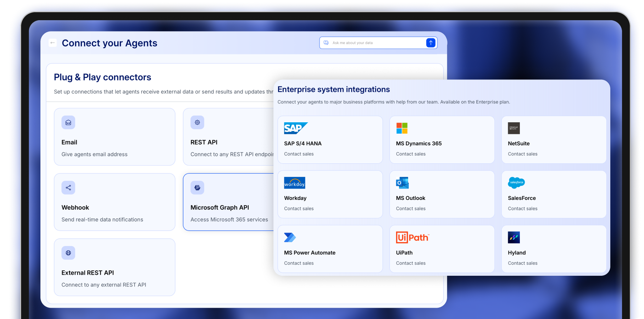Select the Workday card title
This screenshot has width=644, height=319.
295,198
